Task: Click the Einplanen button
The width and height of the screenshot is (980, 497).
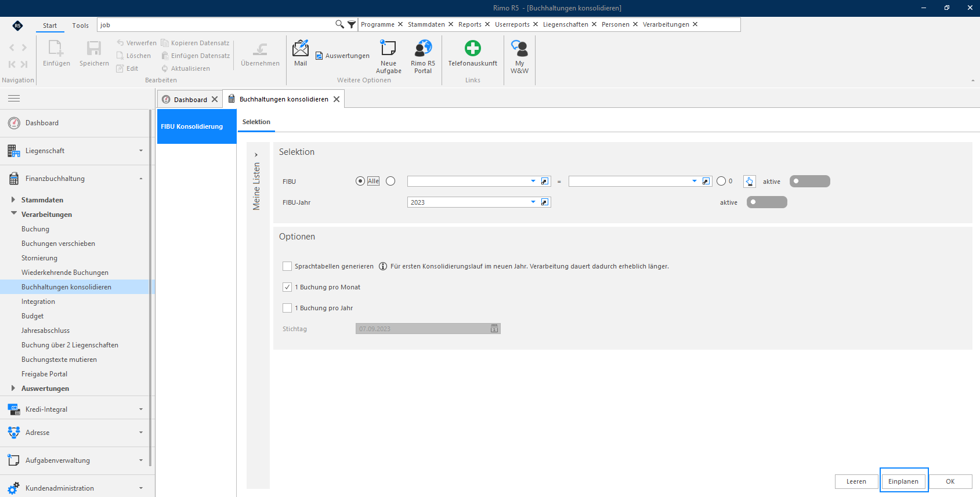Action: [x=903, y=481]
